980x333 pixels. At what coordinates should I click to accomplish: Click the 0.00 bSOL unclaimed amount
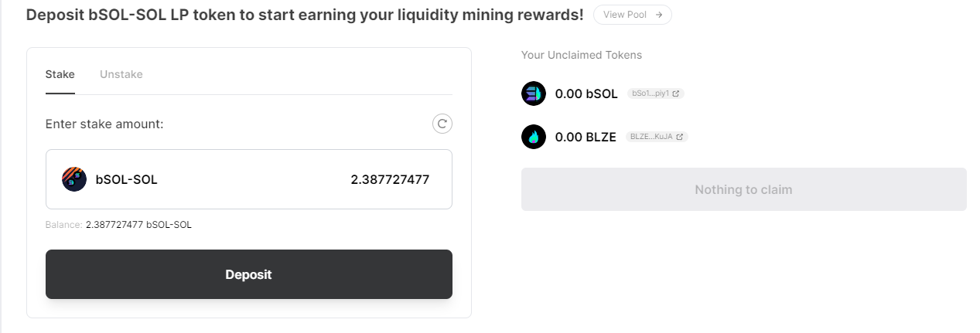click(586, 94)
